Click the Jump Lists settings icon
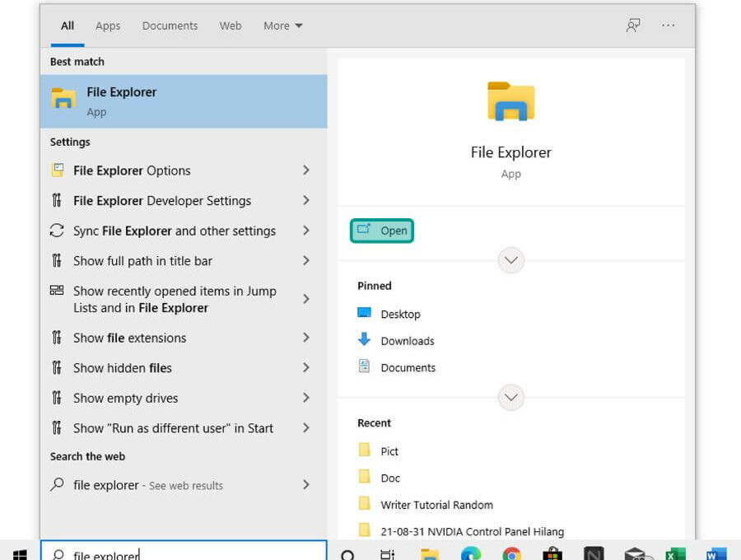 pos(57,290)
